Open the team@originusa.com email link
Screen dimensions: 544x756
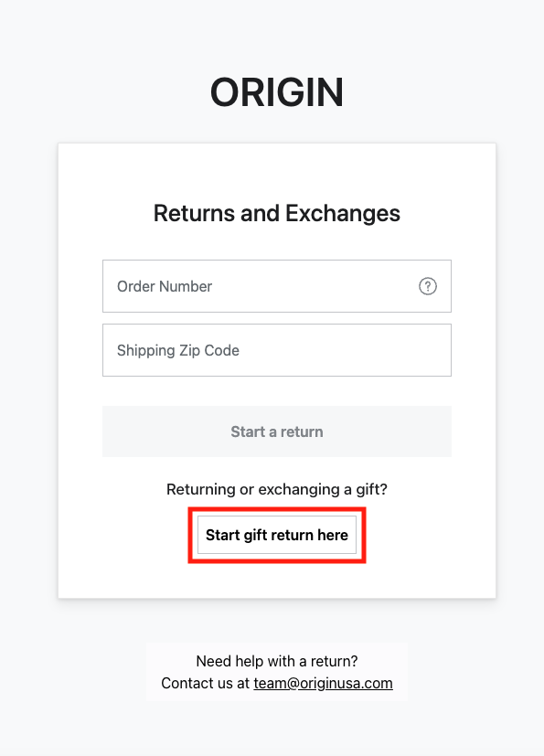(x=323, y=683)
